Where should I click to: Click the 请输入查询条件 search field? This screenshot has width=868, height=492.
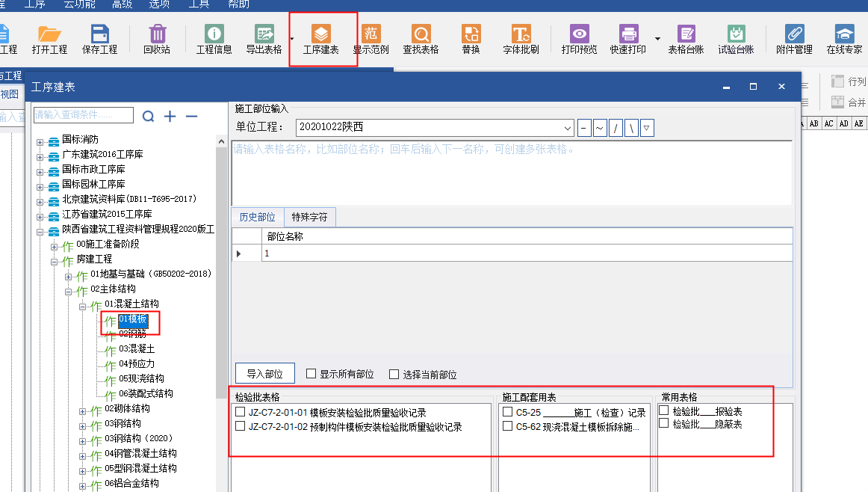[x=83, y=114]
